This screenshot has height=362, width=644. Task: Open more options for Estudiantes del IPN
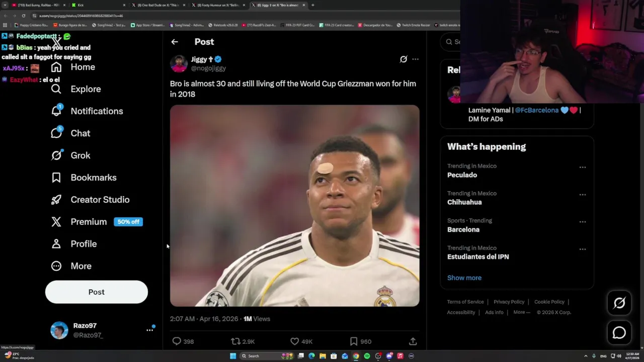click(583, 249)
